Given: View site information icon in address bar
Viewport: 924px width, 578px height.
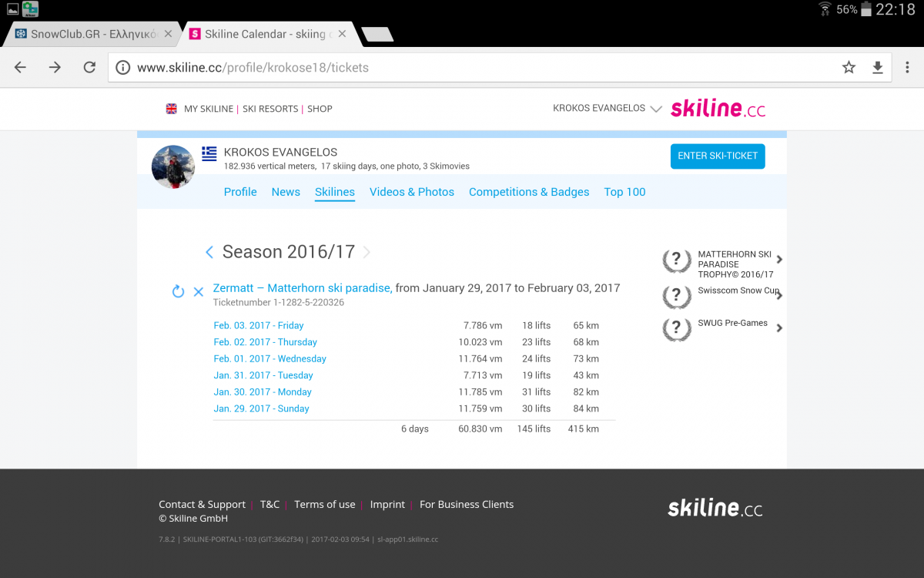Looking at the screenshot, I should [123, 67].
